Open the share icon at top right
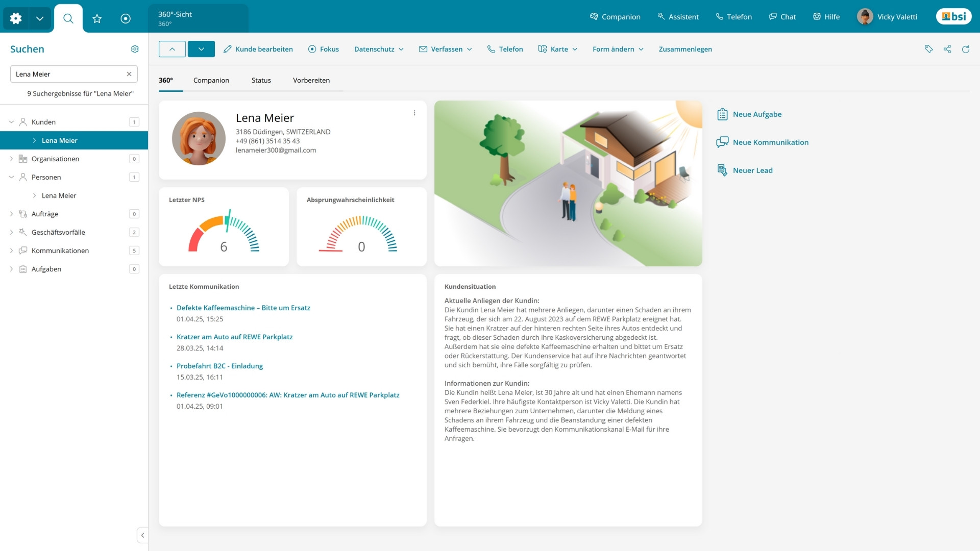Image resolution: width=980 pixels, height=551 pixels. pyautogui.click(x=948, y=49)
